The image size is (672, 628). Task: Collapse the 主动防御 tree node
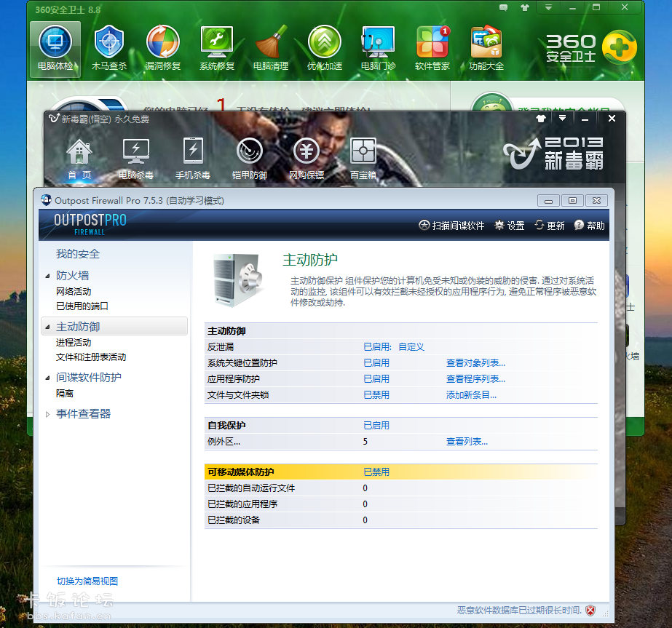47,327
